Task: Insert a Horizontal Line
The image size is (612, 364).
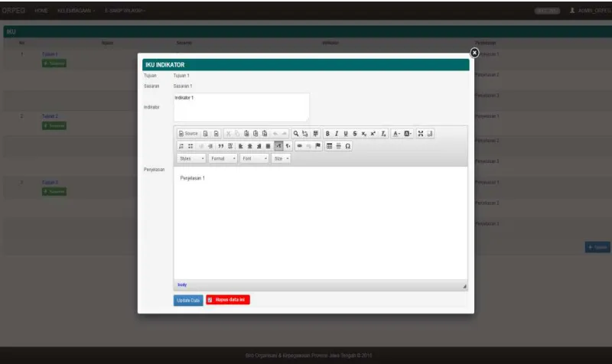Action: click(x=338, y=146)
